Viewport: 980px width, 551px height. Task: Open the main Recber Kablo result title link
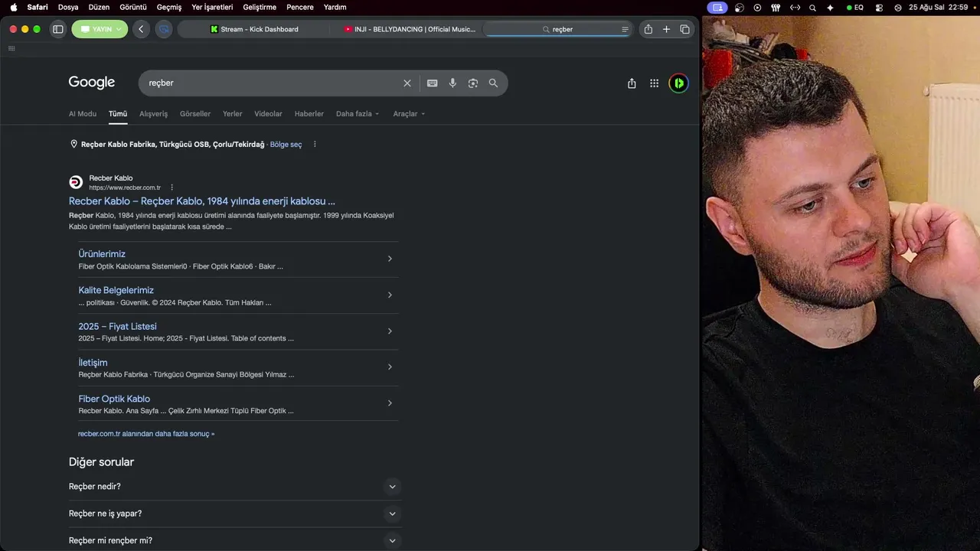point(202,201)
